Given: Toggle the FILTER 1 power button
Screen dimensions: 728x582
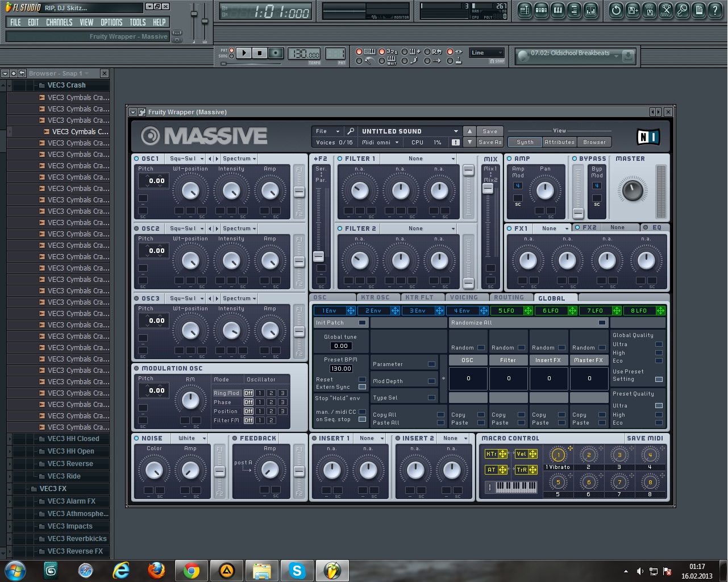Looking at the screenshot, I should point(340,159).
